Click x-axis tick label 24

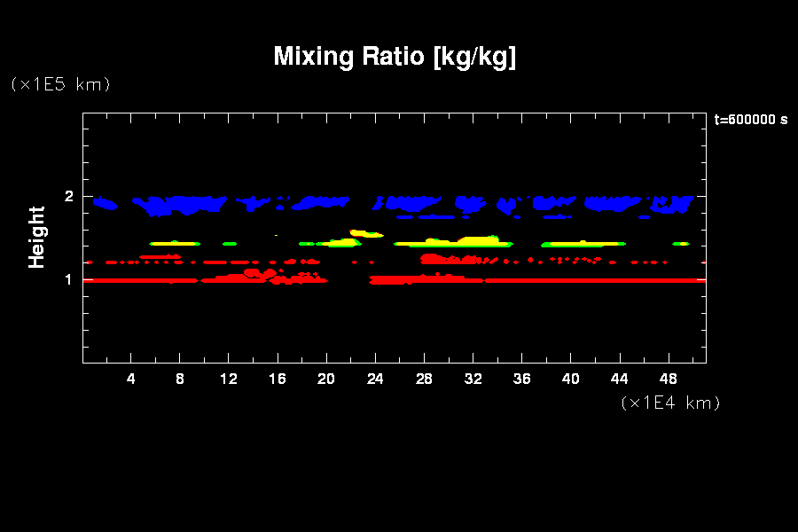coord(375,379)
